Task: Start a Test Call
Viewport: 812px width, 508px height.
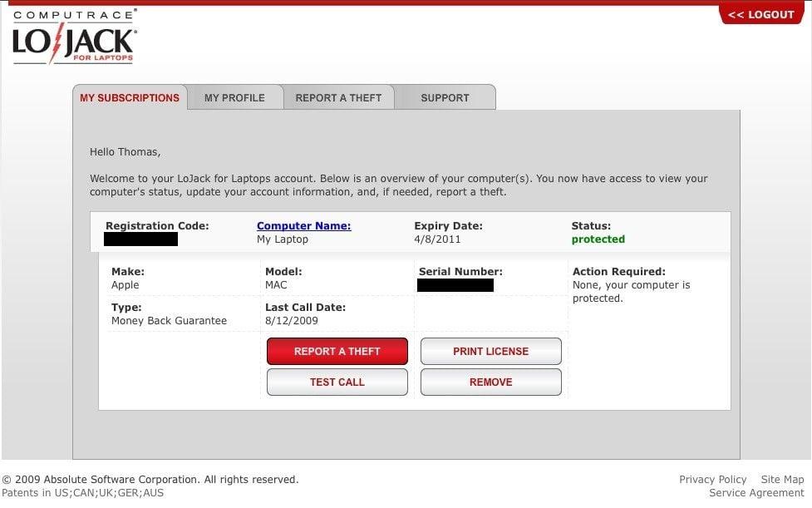Action: pos(337,382)
